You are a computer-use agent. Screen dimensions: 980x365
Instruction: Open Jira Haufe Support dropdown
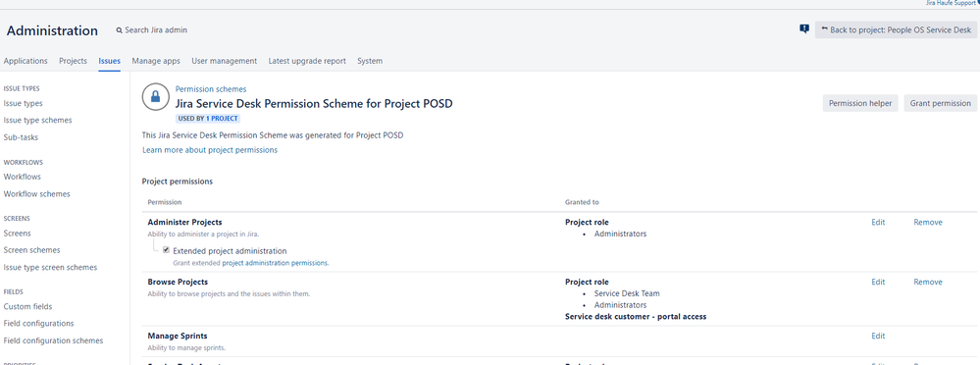[952, 3]
